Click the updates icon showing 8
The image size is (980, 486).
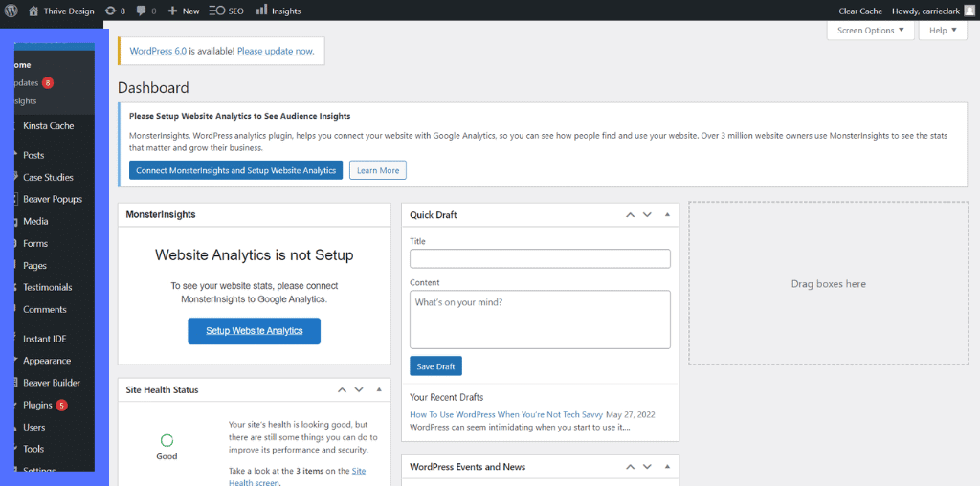pyautogui.click(x=110, y=11)
